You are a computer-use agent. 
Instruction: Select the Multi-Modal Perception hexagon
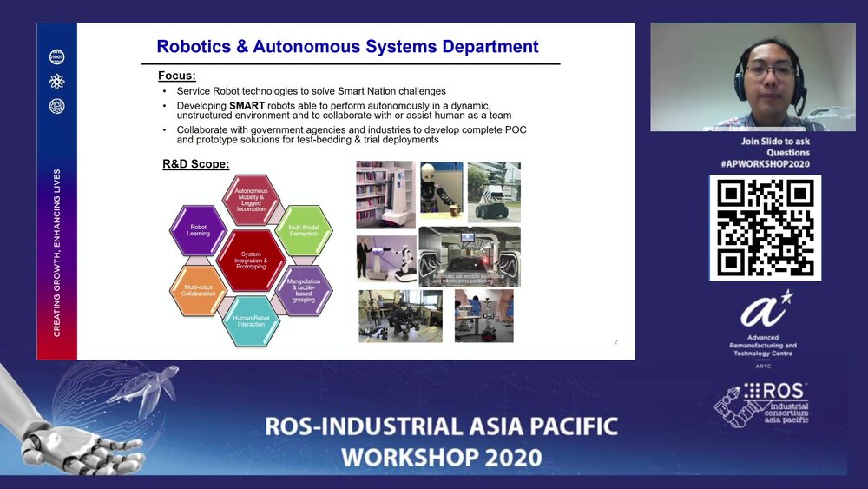pyautogui.click(x=303, y=230)
